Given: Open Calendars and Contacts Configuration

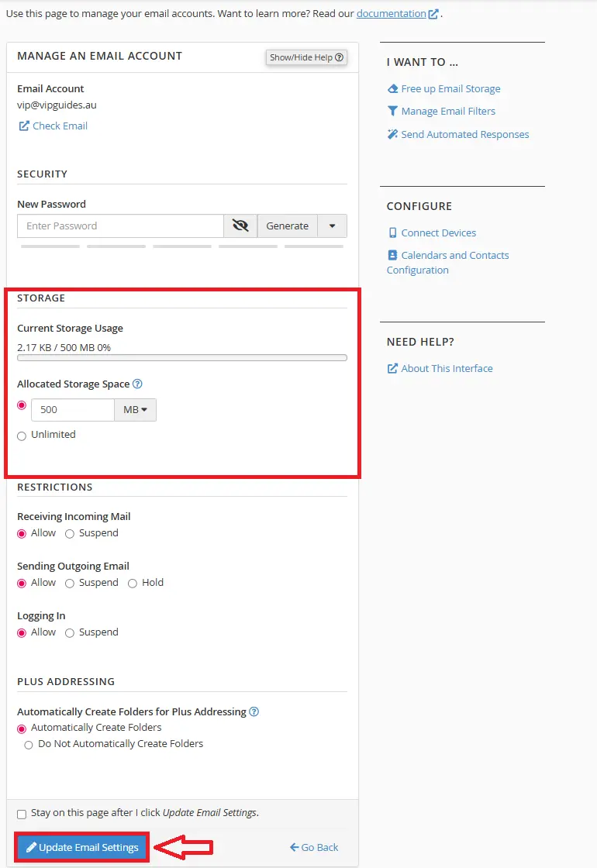Looking at the screenshot, I should (x=447, y=263).
